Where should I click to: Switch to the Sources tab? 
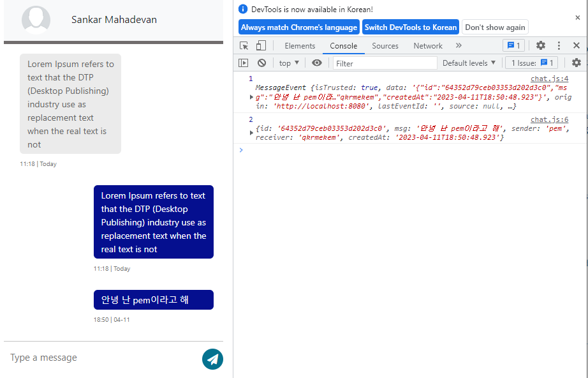385,46
